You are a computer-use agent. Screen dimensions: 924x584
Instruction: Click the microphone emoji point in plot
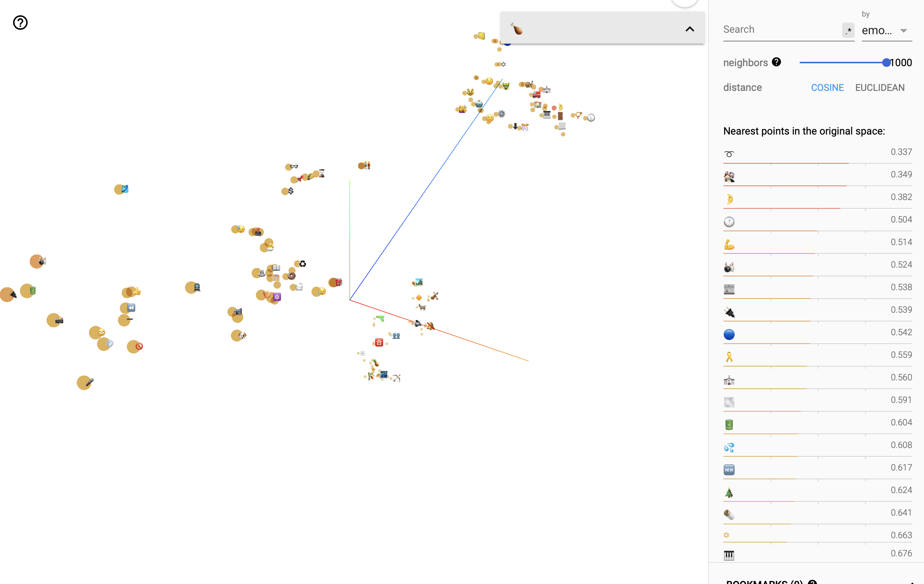pos(89,382)
